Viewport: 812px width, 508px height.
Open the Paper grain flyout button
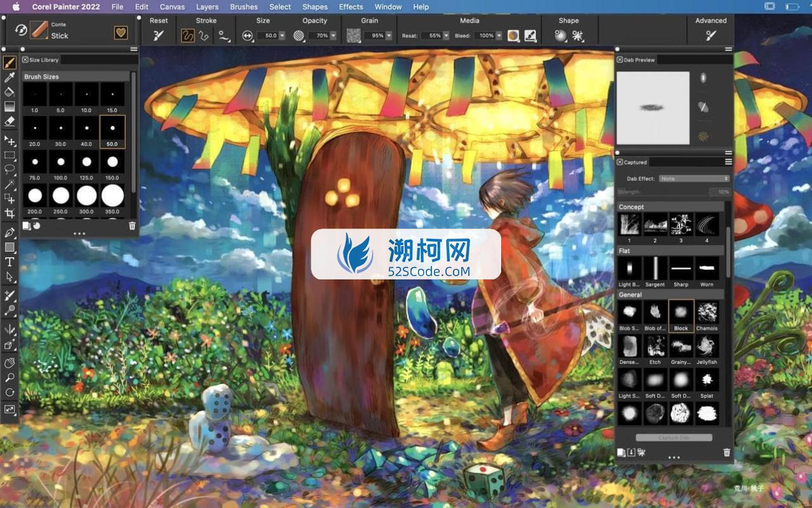point(354,36)
